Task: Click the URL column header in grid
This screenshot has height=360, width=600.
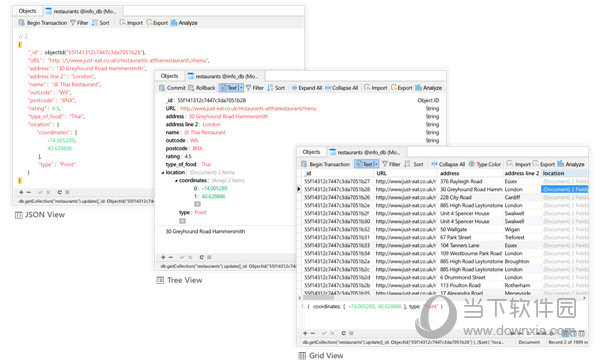Action: tap(406, 173)
